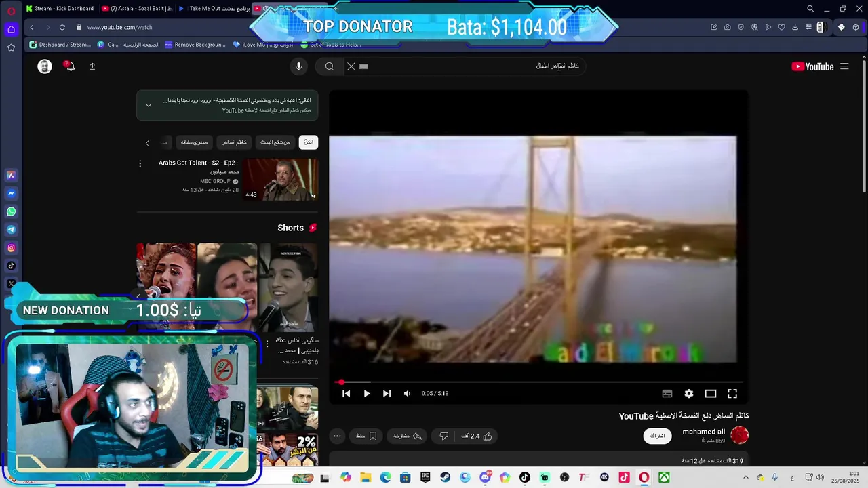The height and width of the screenshot is (488, 868).
Task: Open options for 'سألوني الناس' short
Action: pos(267,344)
